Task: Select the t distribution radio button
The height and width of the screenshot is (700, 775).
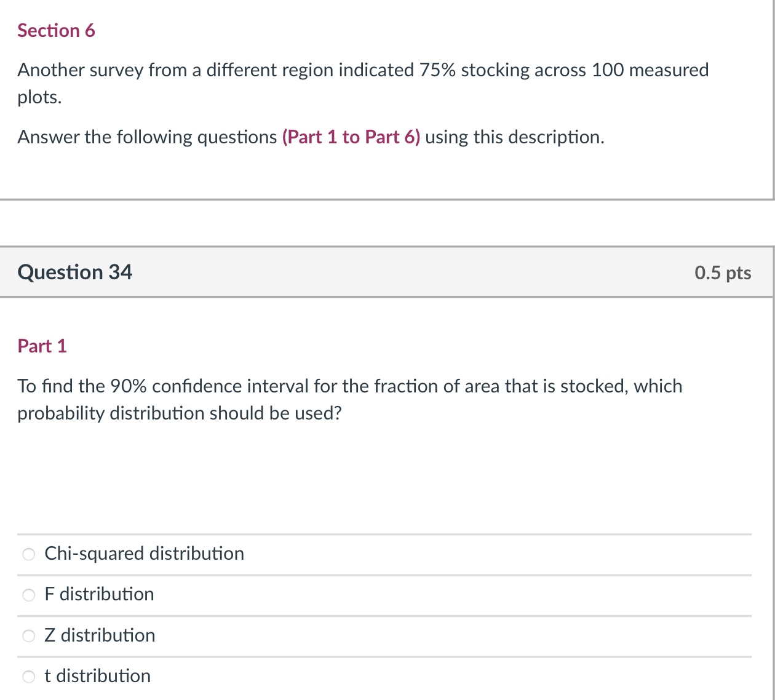Action: pos(28,677)
